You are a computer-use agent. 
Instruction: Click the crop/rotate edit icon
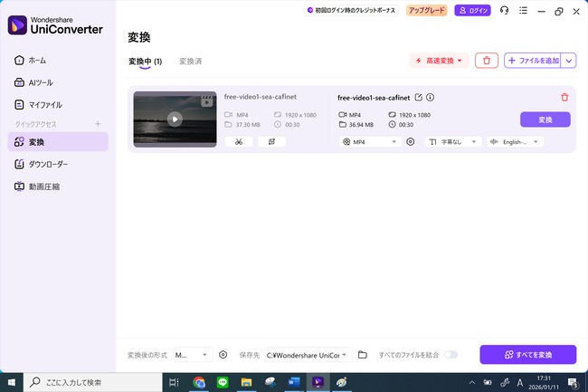[271, 142]
